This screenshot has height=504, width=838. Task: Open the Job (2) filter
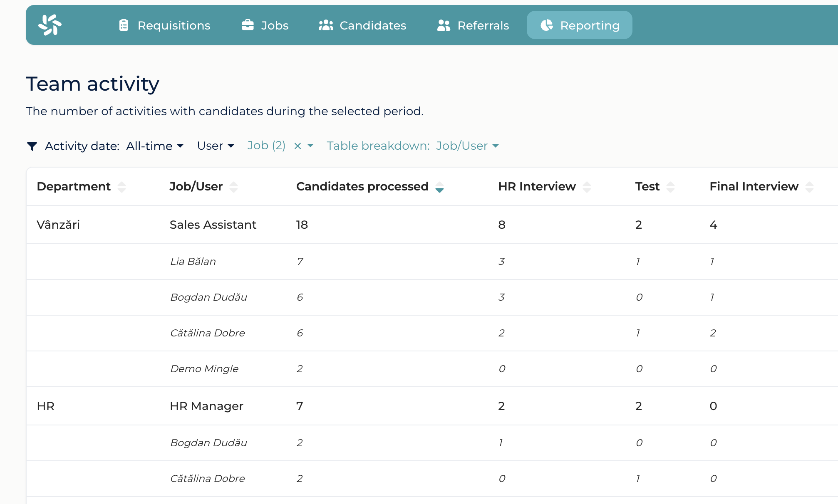tap(266, 146)
